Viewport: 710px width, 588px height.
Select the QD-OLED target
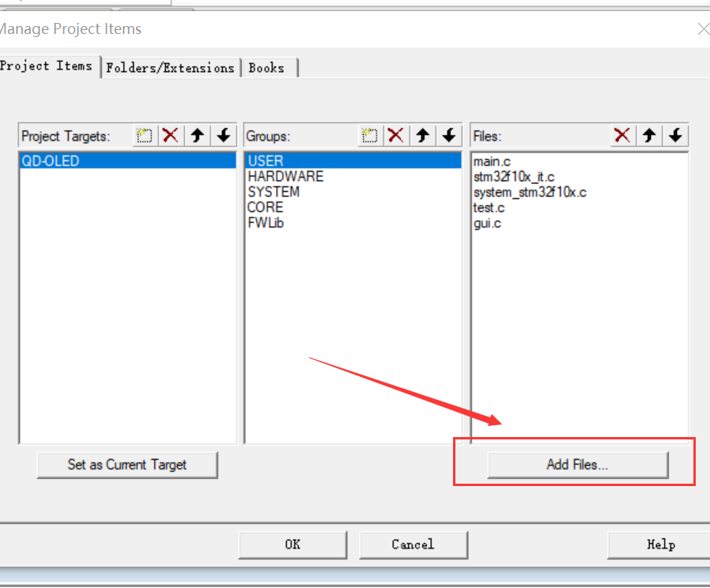point(128,160)
